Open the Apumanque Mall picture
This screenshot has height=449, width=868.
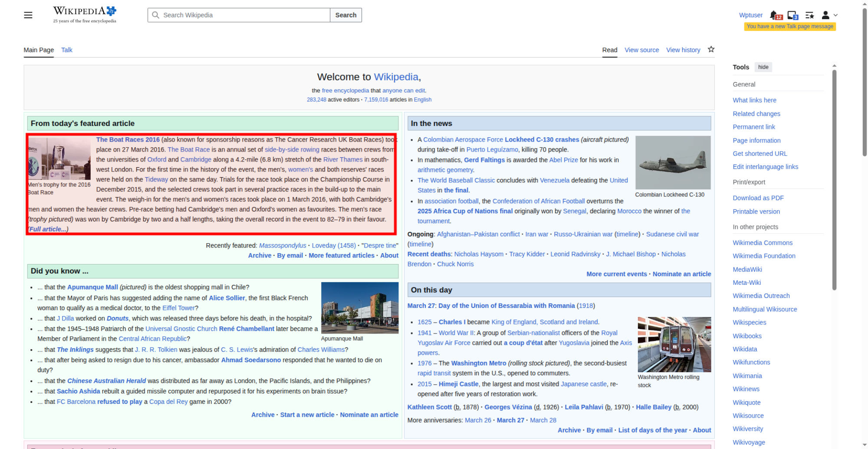point(359,308)
